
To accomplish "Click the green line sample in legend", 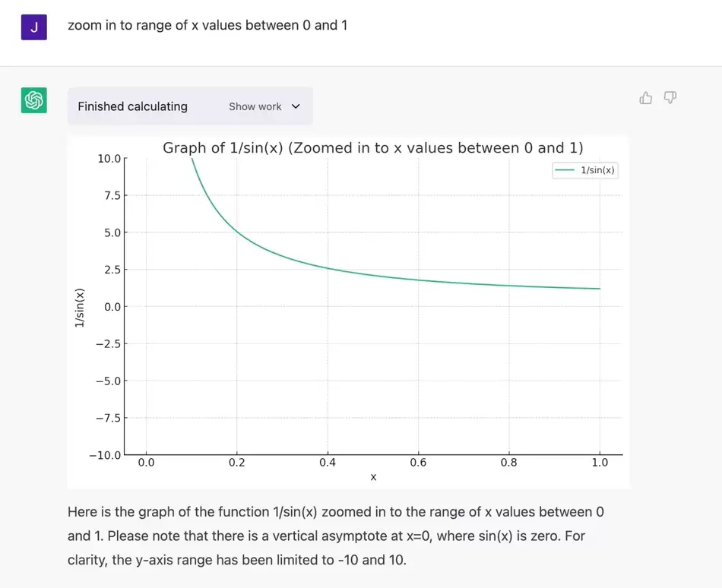I will tap(565, 170).
